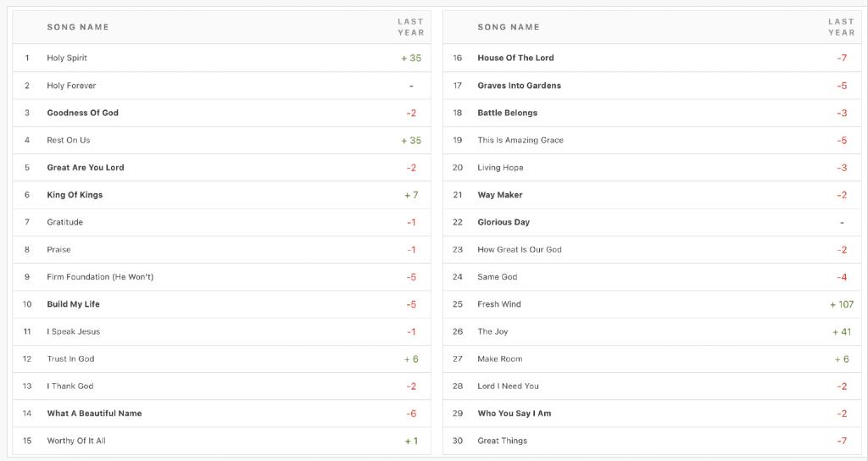Click Build My Life song title

pos(75,304)
